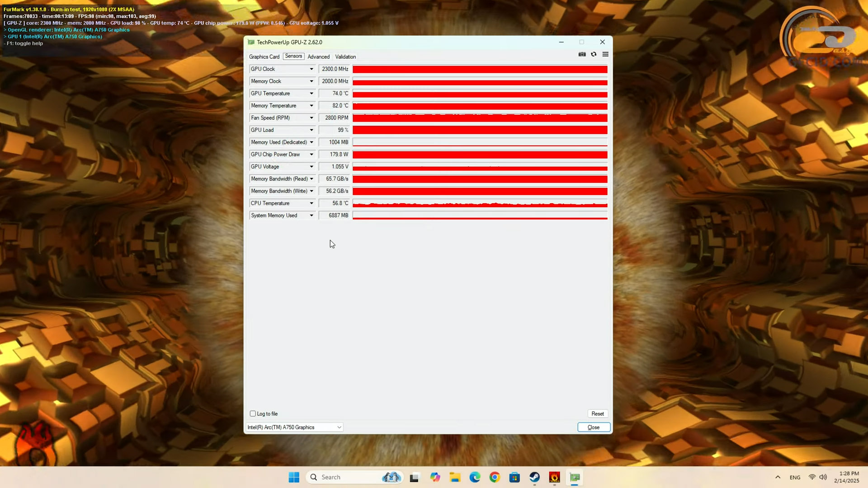
Task: Click the ENG language indicator
Action: (795, 477)
